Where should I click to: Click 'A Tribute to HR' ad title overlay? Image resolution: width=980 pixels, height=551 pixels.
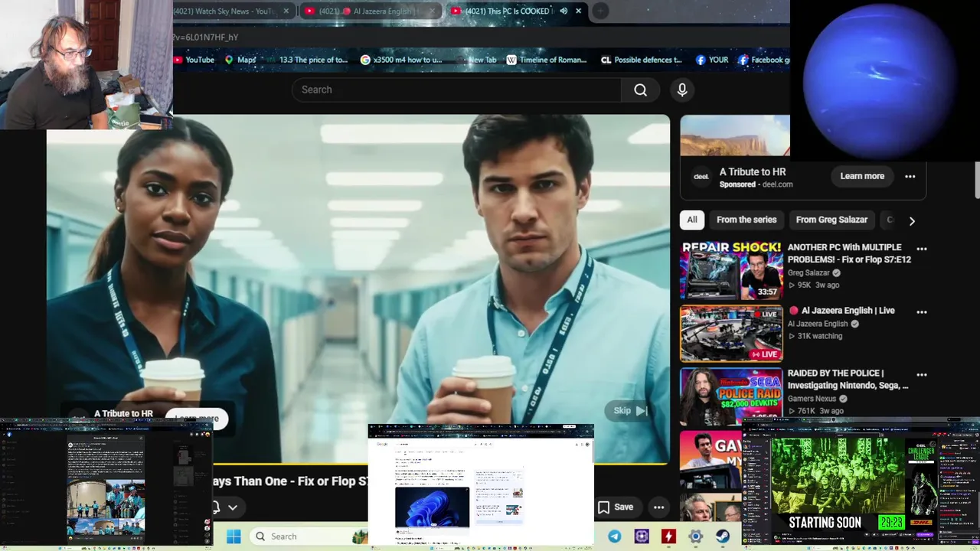tap(123, 413)
